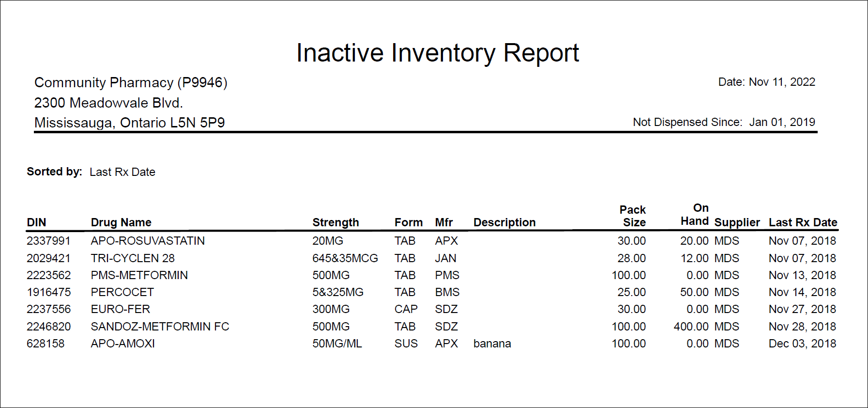
Task: Click the Drug Name column header
Action: (121, 222)
